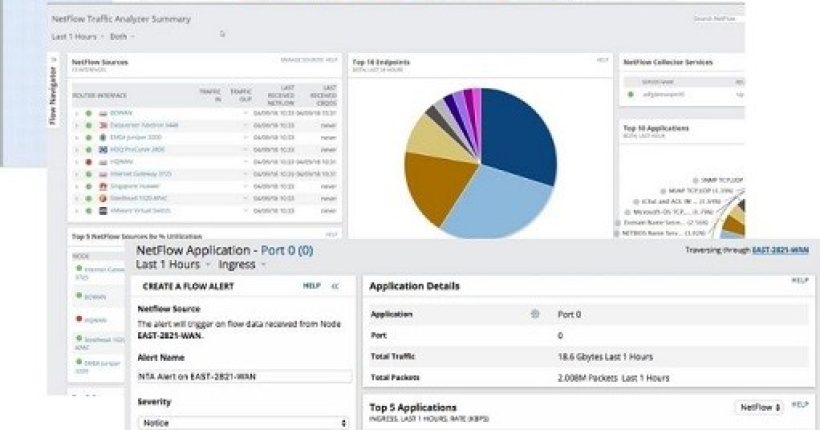Open the Both direction dropdown in the summary header
Viewport: 820px width, 430px height.
(122, 37)
